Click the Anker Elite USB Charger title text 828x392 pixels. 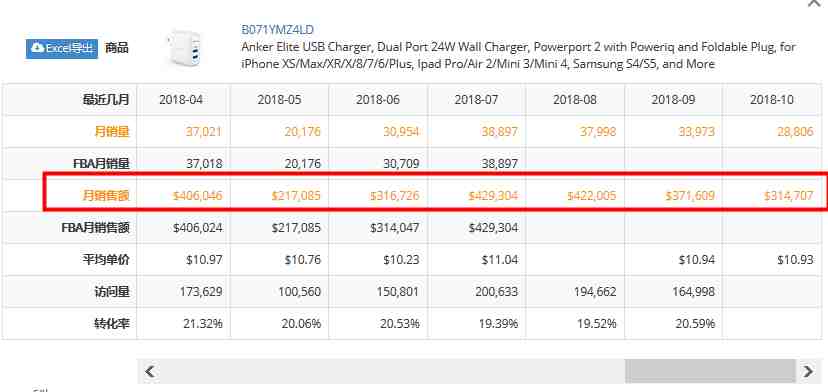519,55
